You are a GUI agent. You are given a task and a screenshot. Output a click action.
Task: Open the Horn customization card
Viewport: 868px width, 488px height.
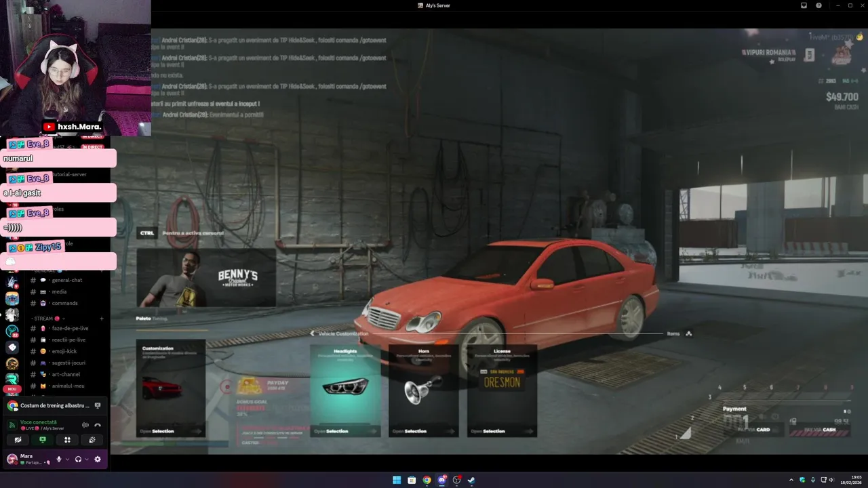(x=423, y=391)
